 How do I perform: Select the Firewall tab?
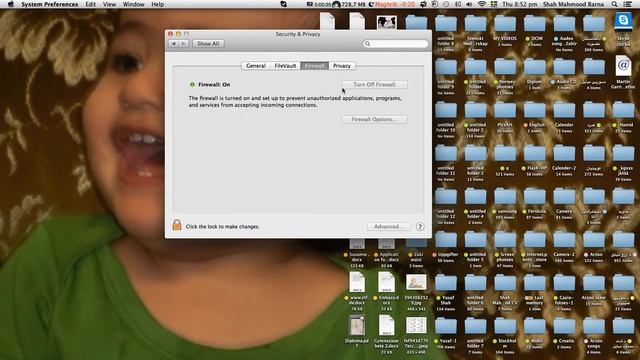315,66
